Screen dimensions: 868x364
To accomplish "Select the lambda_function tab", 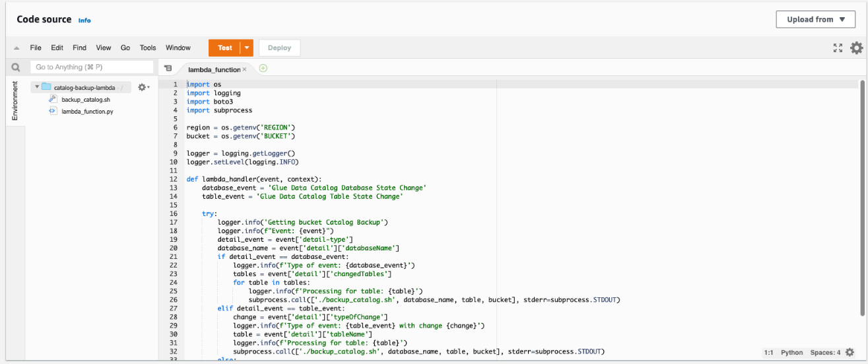I will (x=214, y=69).
